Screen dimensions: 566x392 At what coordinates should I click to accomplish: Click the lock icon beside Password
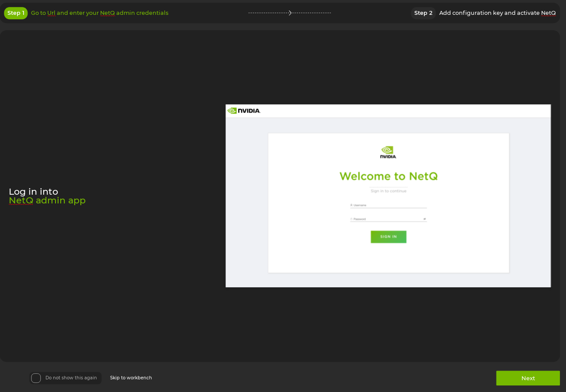click(351, 219)
